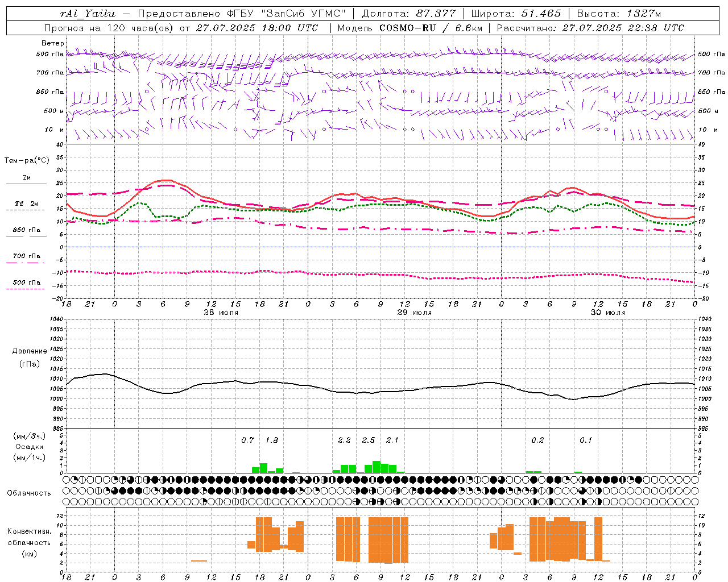Click the (гПа) unit under Давление

click(x=29, y=364)
